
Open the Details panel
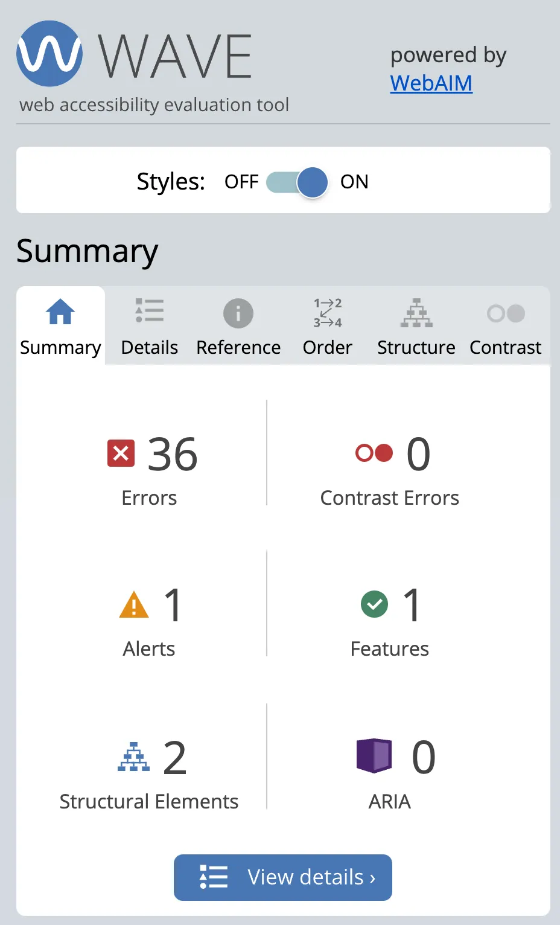click(149, 326)
